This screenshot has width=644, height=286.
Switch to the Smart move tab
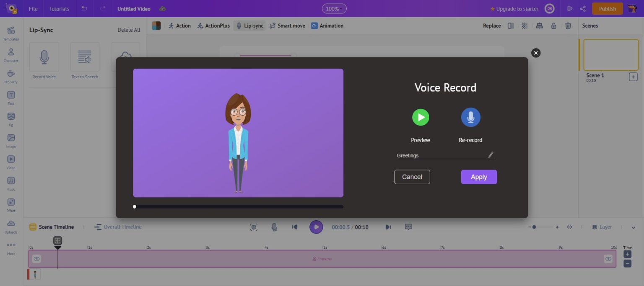pos(288,26)
